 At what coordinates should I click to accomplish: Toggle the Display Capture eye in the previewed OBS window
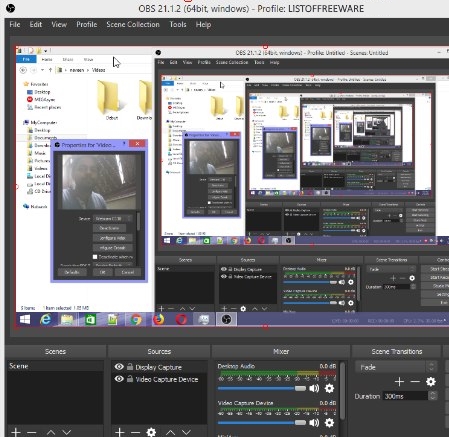pyautogui.click(x=224, y=269)
